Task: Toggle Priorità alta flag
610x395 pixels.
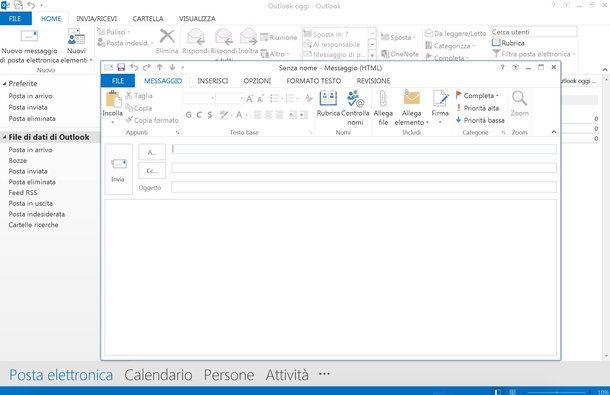Action: (477, 108)
